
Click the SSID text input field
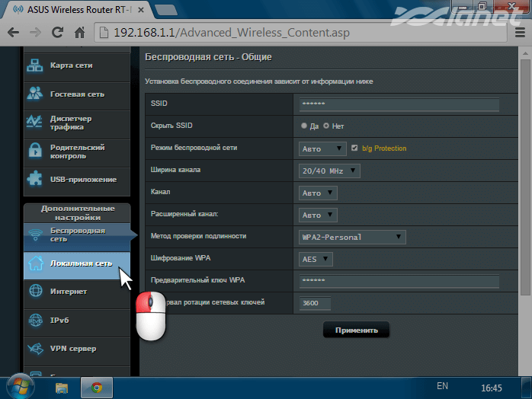point(399,105)
